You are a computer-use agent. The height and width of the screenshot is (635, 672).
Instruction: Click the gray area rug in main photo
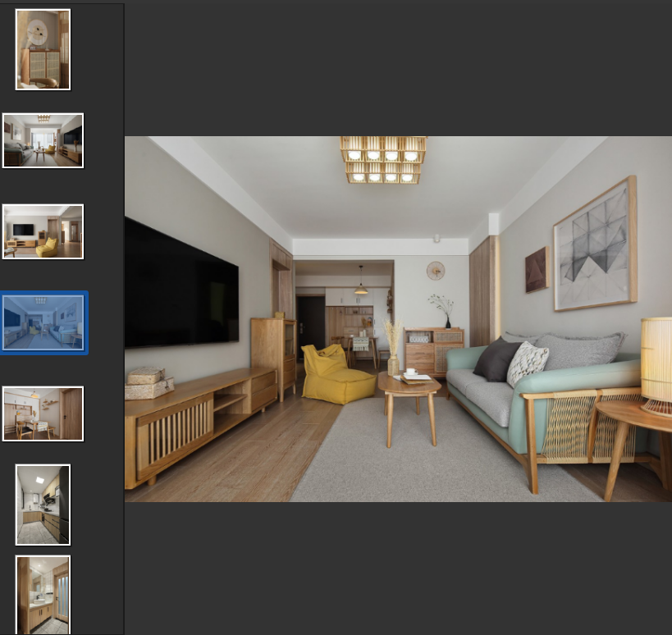click(427, 459)
